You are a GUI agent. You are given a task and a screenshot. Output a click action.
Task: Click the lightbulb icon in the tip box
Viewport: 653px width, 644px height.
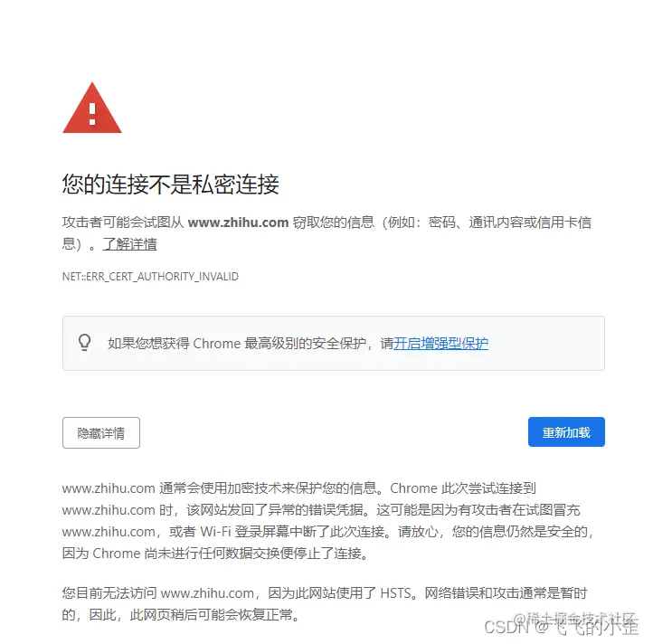(84, 343)
